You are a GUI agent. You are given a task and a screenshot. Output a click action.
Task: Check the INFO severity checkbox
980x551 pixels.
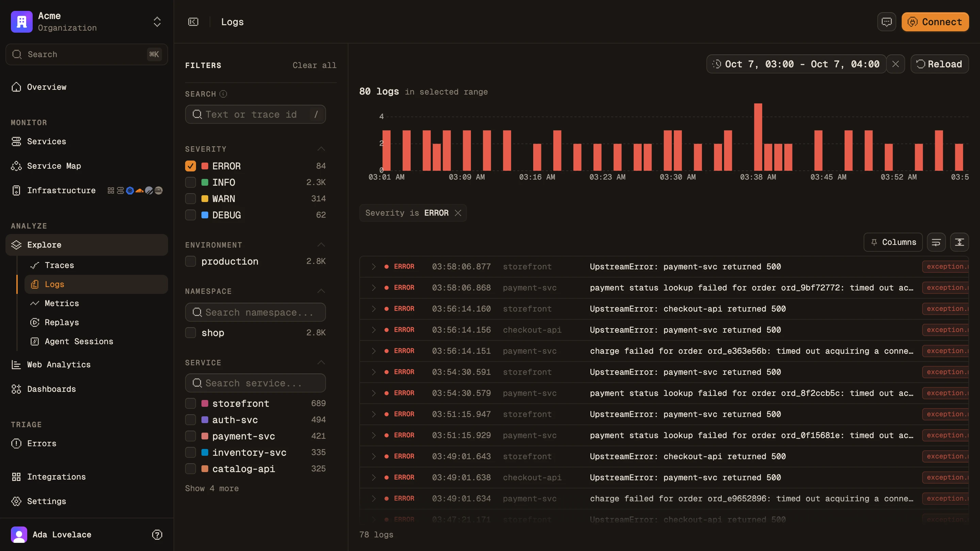coord(191,183)
